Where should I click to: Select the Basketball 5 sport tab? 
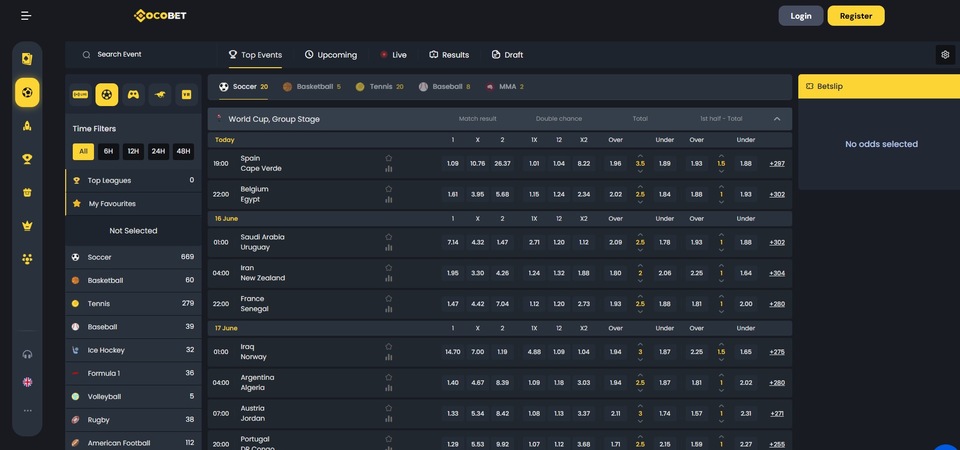pos(312,87)
